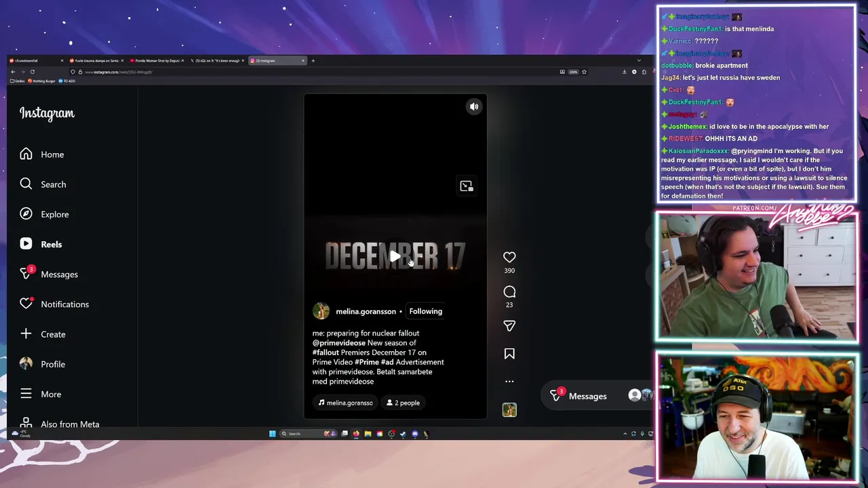The width and height of the screenshot is (868, 488).
Task: Click melina.goransson's profile picture
Action: (321, 311)
